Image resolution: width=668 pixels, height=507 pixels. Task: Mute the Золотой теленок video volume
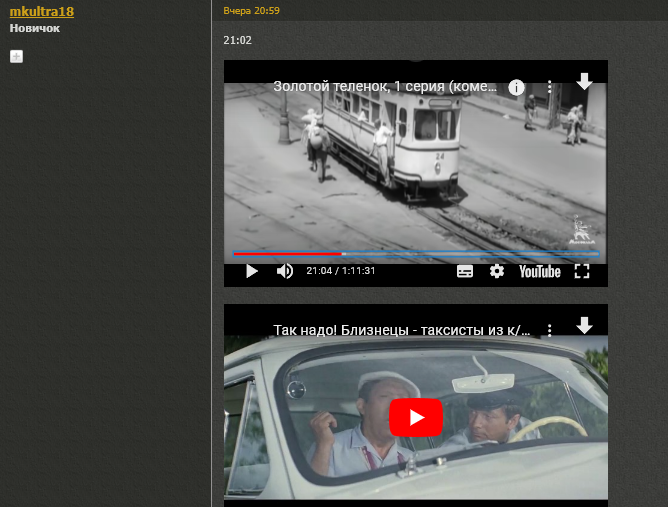(x=285, y=271)
